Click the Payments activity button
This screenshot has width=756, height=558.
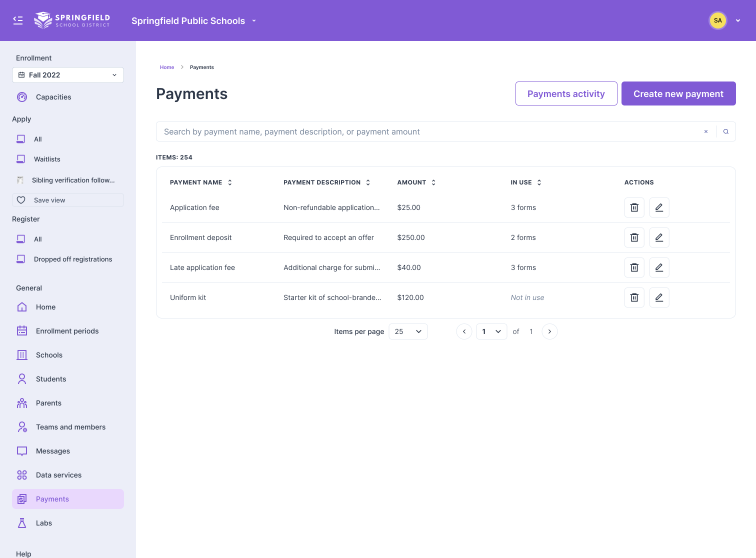tap(566, 93)
